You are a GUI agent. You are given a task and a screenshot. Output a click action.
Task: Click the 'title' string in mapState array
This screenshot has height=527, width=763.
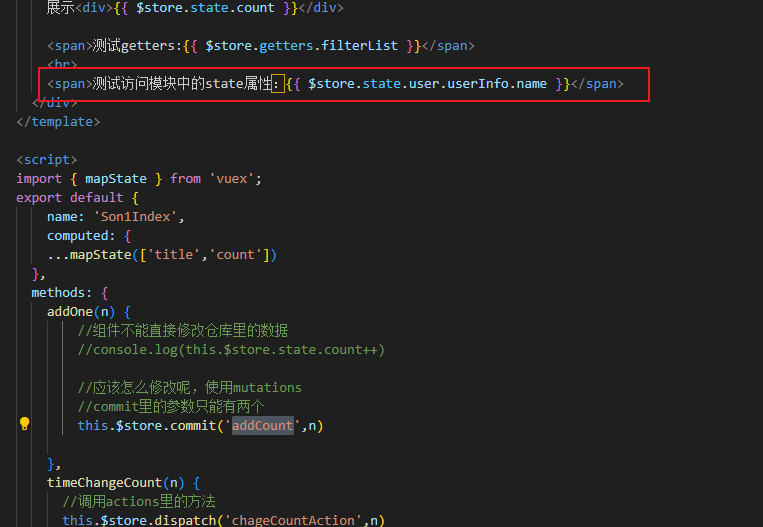(174, 254)
